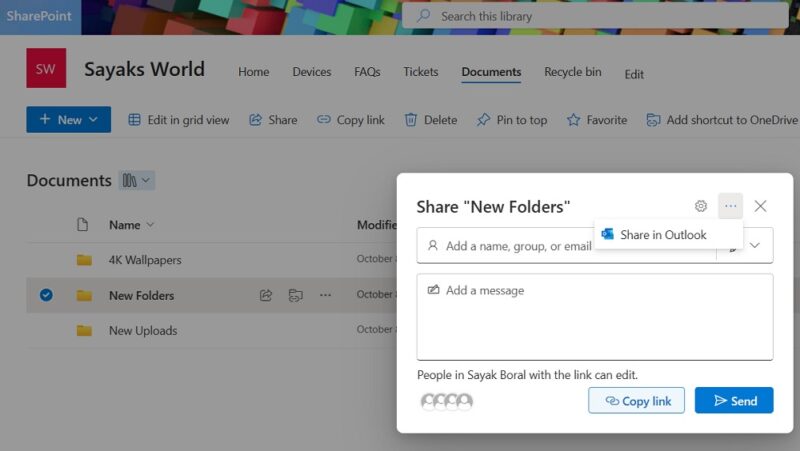This screenshot has width=800, height=451.
Task: Click Edit in grid view command
Action: (179, 120)
